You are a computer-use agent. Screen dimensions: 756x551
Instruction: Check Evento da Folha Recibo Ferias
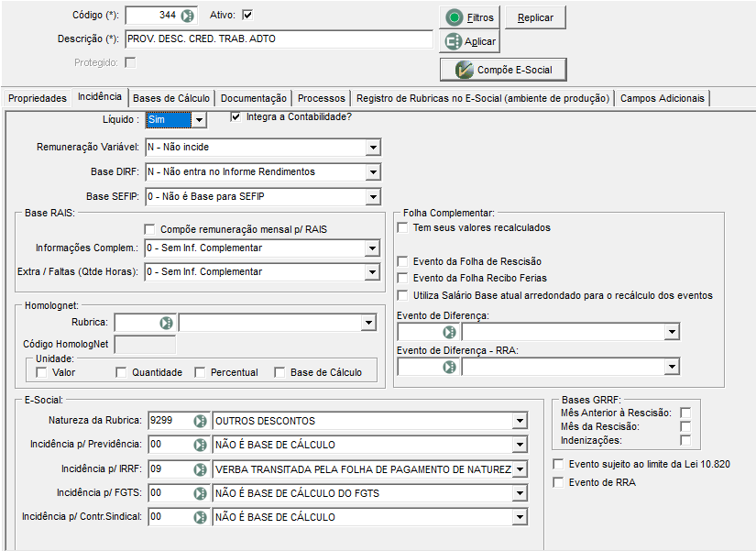point(402,278)
